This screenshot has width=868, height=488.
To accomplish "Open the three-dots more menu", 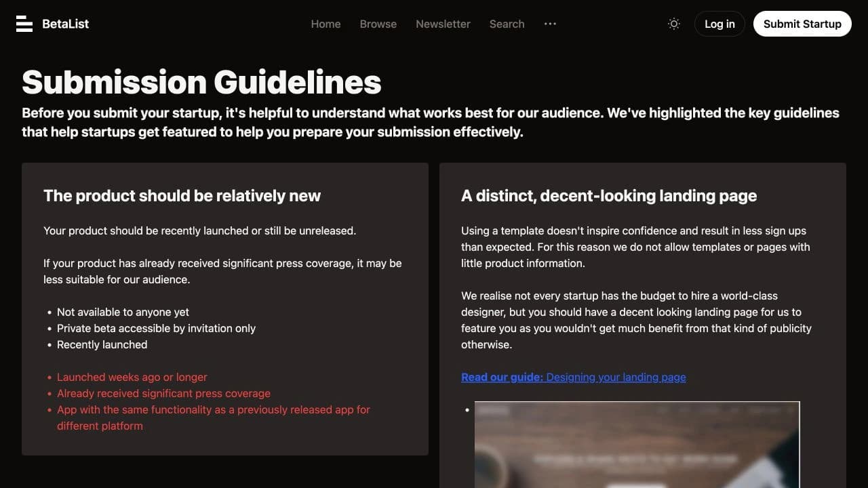I will point(550,24).
